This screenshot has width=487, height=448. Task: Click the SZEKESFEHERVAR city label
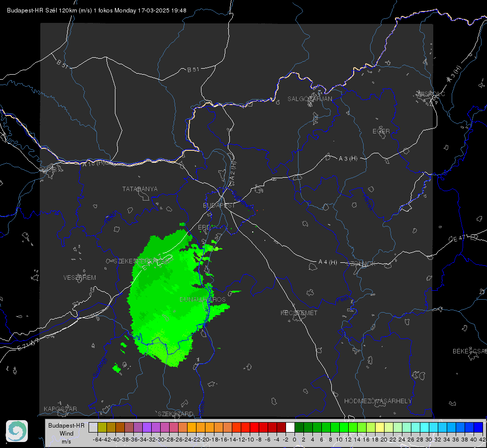[x=141, y=261]
